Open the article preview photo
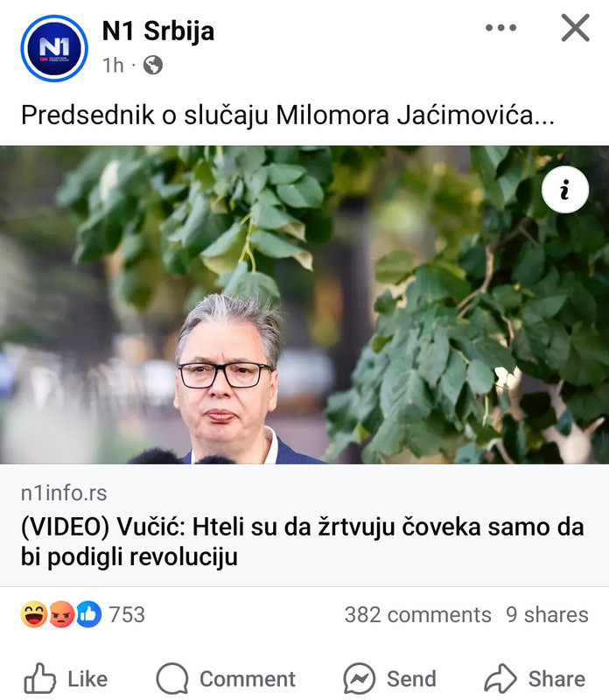The width and height of the screenshot is (609, 700). tap(304, 304)
